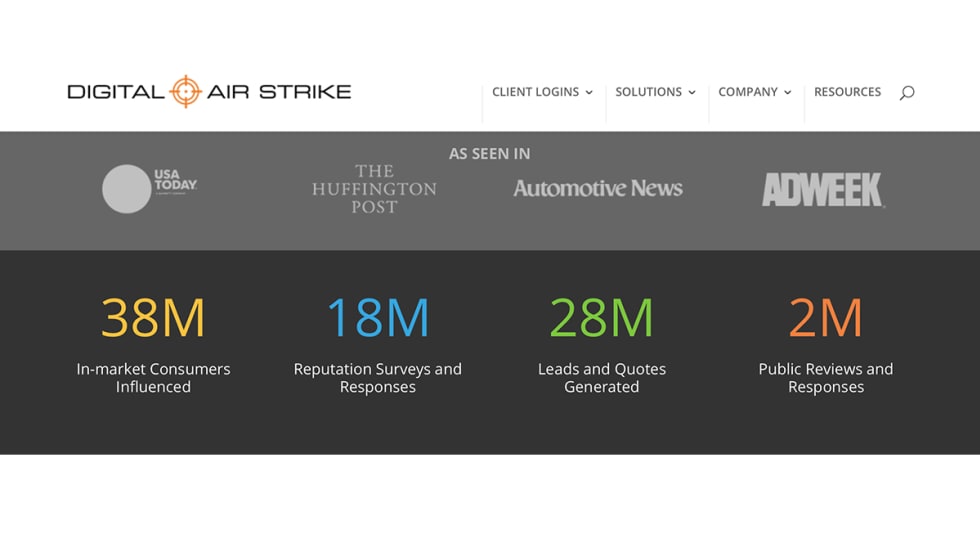Click the Huffington Post logo

coord(374,189)
